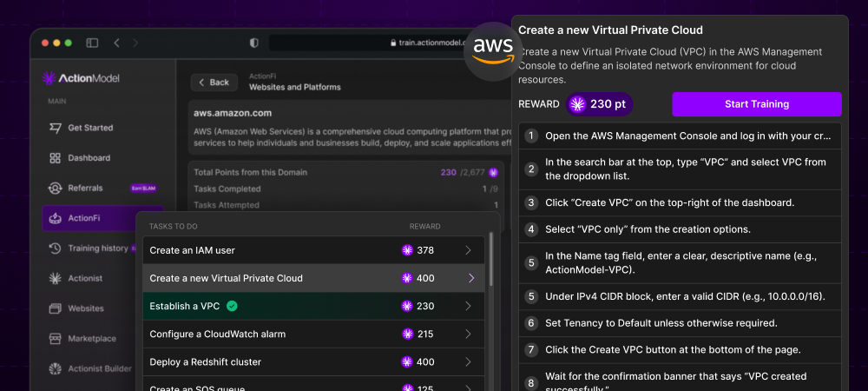This screenshot has width=868, height=391.
Task: Click the AWS logo badge
Action: point(493,51)
